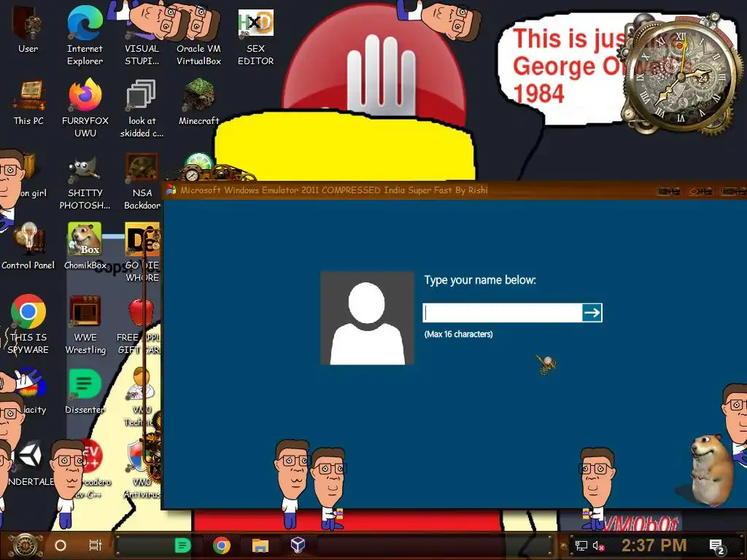The image size is (747, 560).
Task: Open the NSA Backdoor icon
Action: click(x=142, y=182)
